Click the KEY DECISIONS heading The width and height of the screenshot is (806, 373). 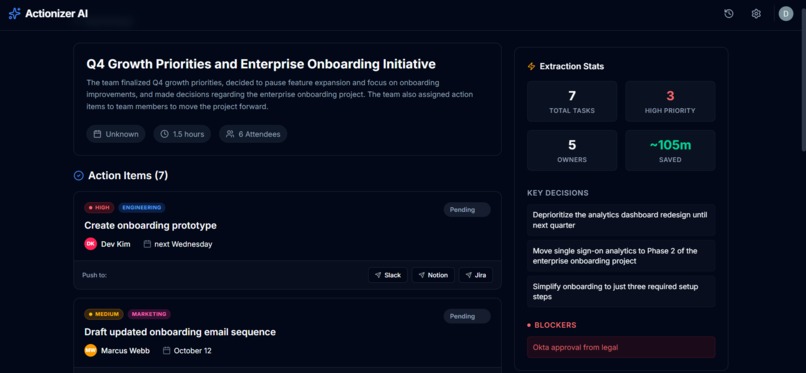click(558, 193)
